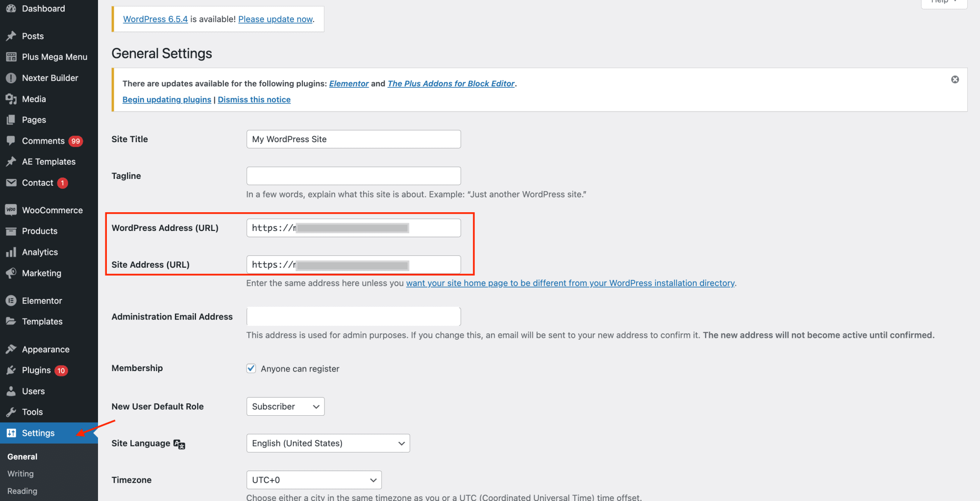Open the Appearance paintbrush icon
This screenshot has width=980, height=501.
click(11, 349)
